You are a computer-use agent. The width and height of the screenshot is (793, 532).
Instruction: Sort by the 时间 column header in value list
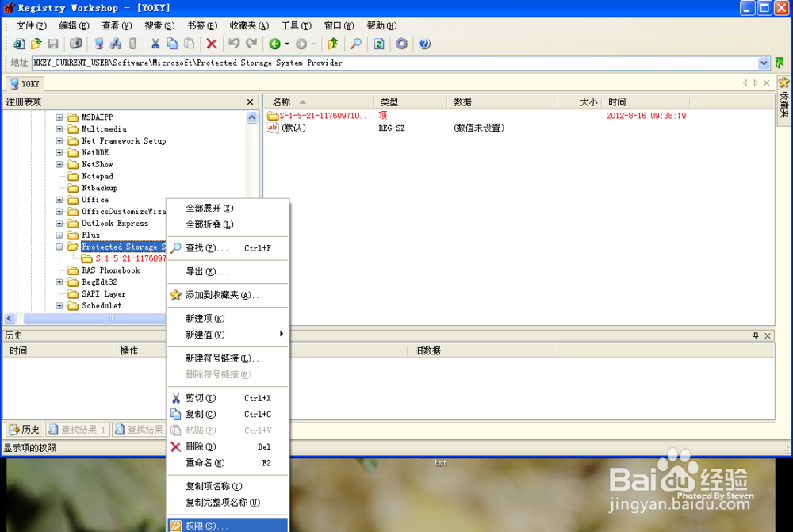(646, 102)
